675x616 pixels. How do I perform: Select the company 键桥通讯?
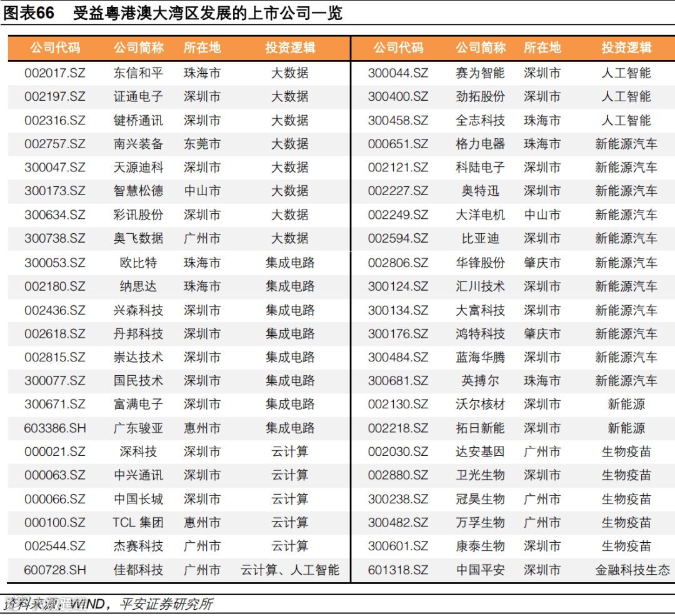tap(138, 120)
